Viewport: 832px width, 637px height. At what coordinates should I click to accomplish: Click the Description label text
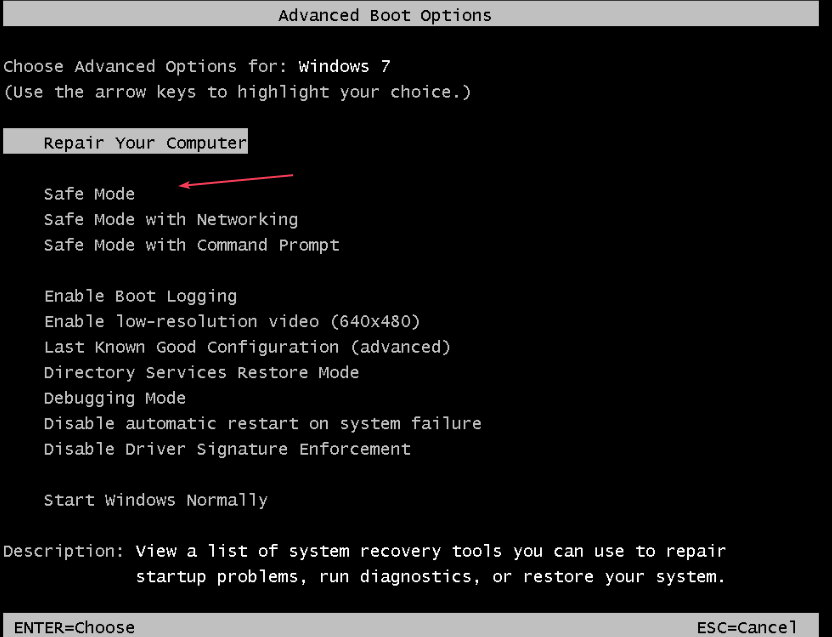[x=63, y=551]
